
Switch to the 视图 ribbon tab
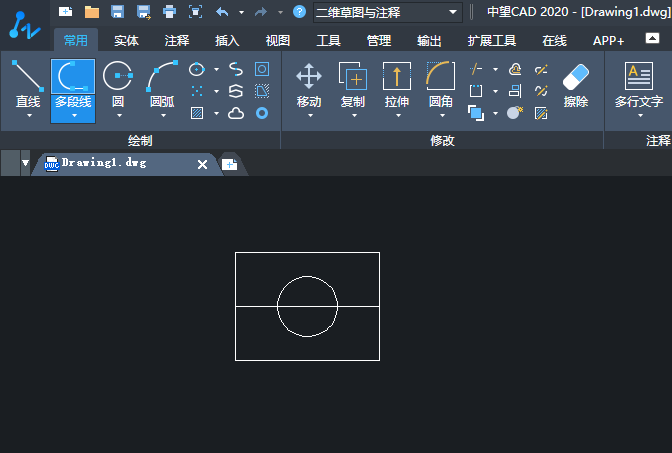[x=278, y=41]
